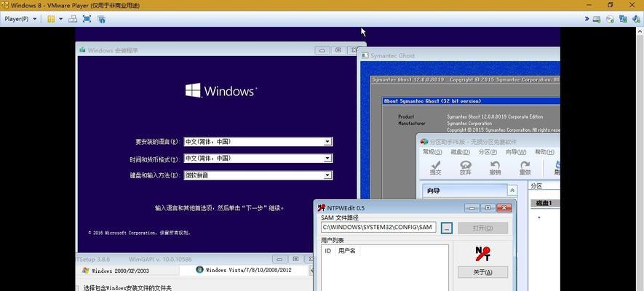The image size is (644, 291).
Task: Switch to Windows Vista/7/8/10/2008/2012 tab
Action: point(244,270)
